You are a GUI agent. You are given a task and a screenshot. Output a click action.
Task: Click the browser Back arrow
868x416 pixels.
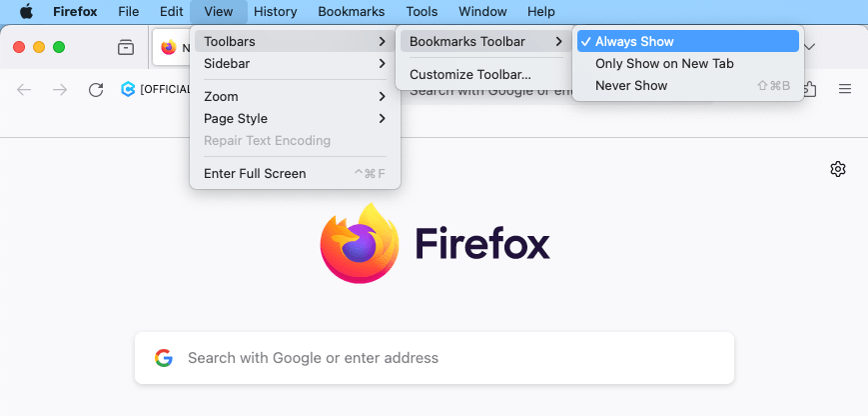click(24, 90)
